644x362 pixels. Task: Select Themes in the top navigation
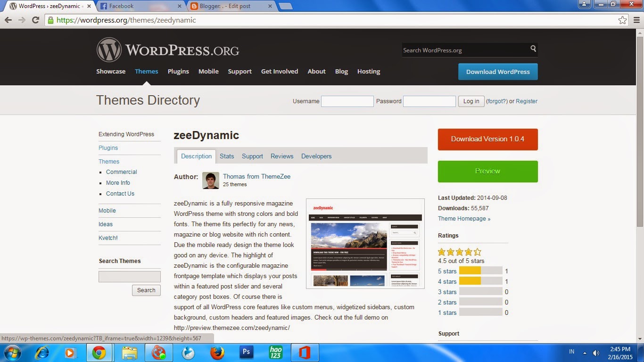(x=147, y=72)
